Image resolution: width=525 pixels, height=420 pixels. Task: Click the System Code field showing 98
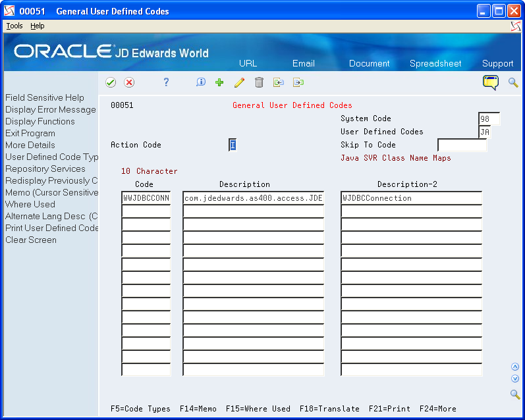tap(489, 118)
